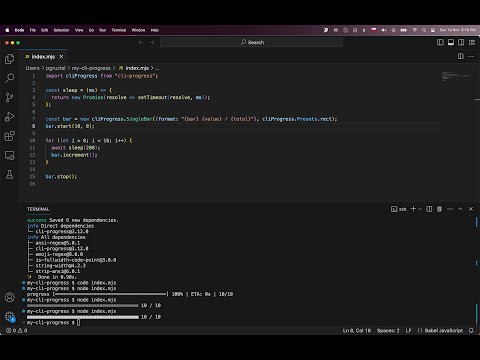Click line 15 bar.stop(); code

click(61, 176)
